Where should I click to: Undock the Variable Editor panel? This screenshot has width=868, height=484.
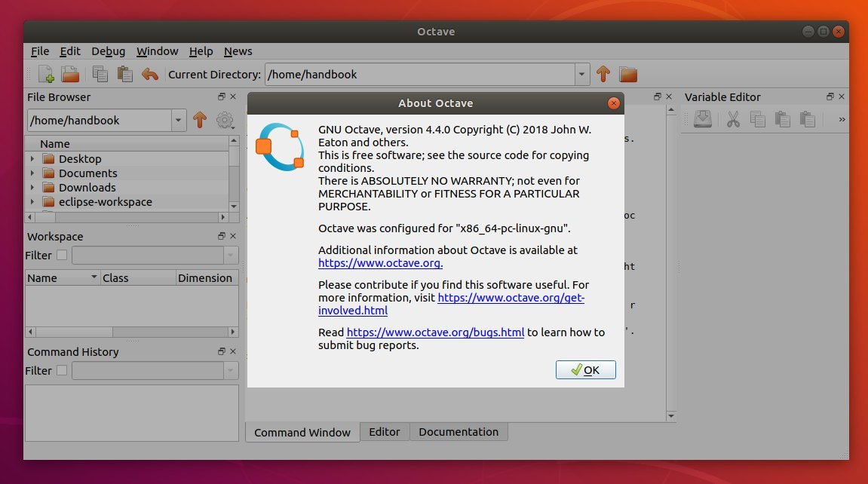pyautogui.click(x=830, y=96)
